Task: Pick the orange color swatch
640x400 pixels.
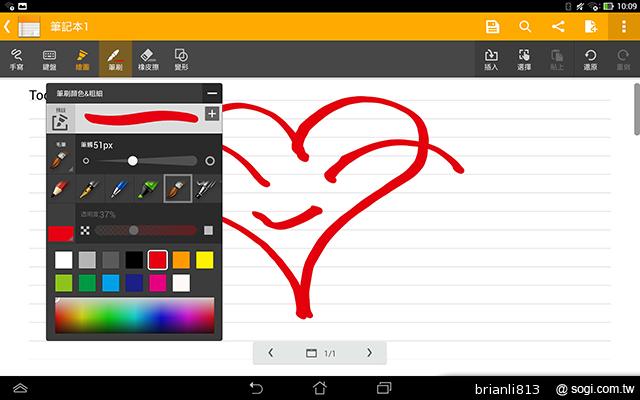Action: tap(181, 260)
